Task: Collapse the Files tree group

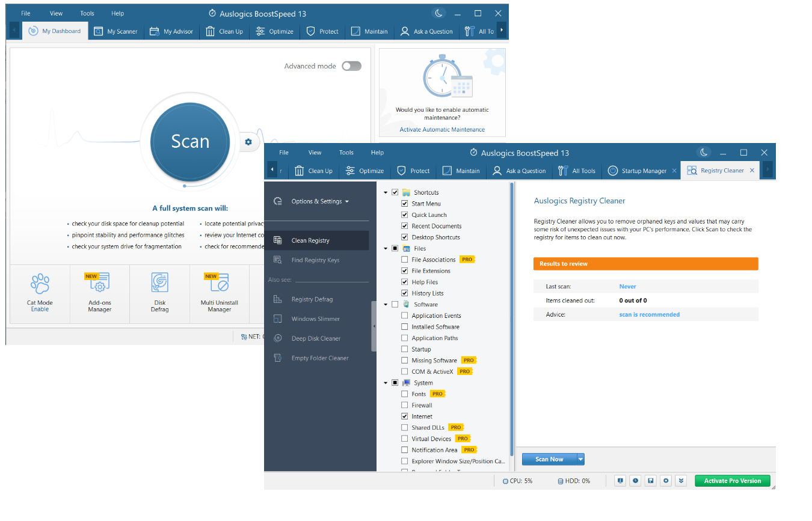Action: coord(386,248)
